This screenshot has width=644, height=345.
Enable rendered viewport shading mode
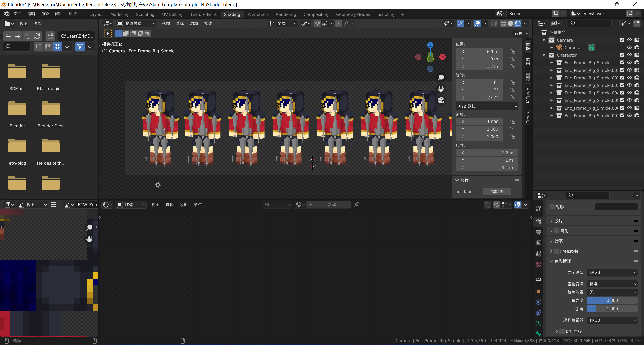pos(518,23)
